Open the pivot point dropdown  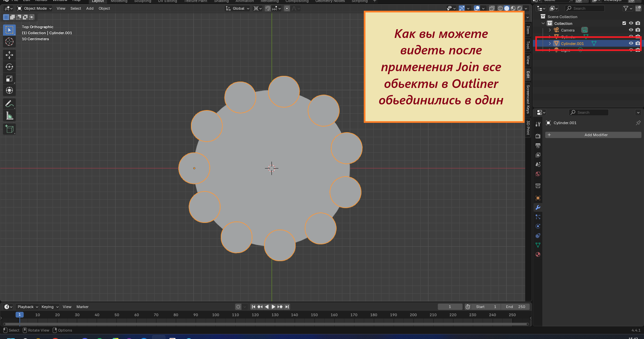coord(257,8)
